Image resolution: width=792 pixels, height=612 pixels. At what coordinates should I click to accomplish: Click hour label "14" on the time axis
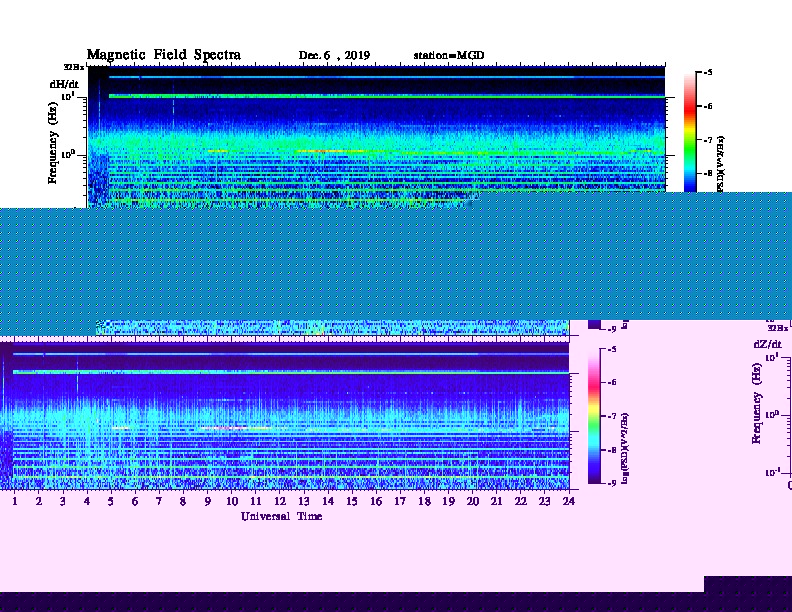[x=328, y=501]
